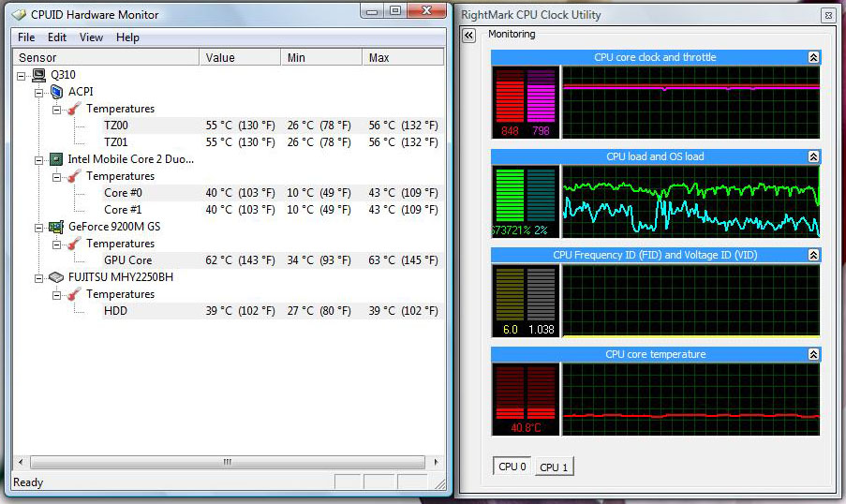Screen dimensions: 846x504
Task: Collapse the Intel Mobile Core 2 Duo node
Action: coord(38,160)
